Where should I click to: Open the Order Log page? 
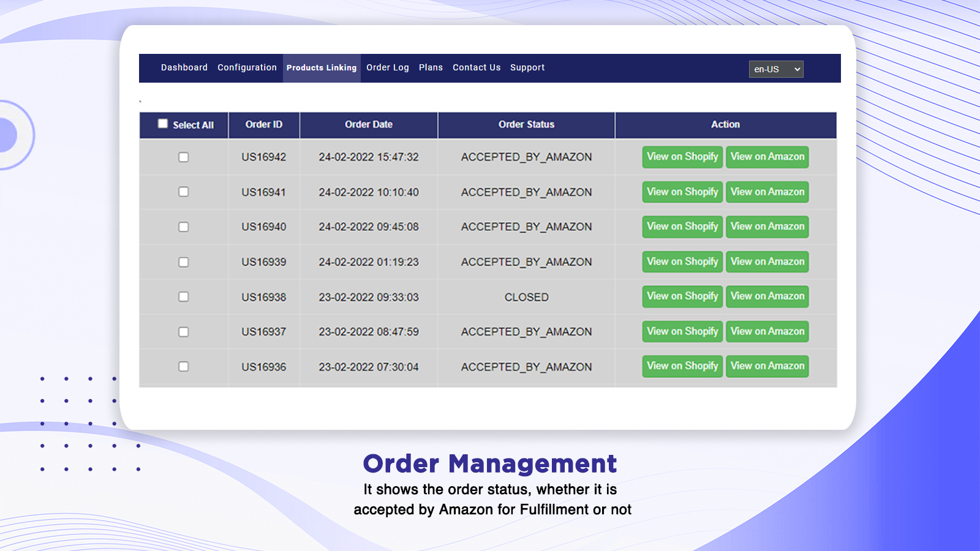[x=388, y=67]
